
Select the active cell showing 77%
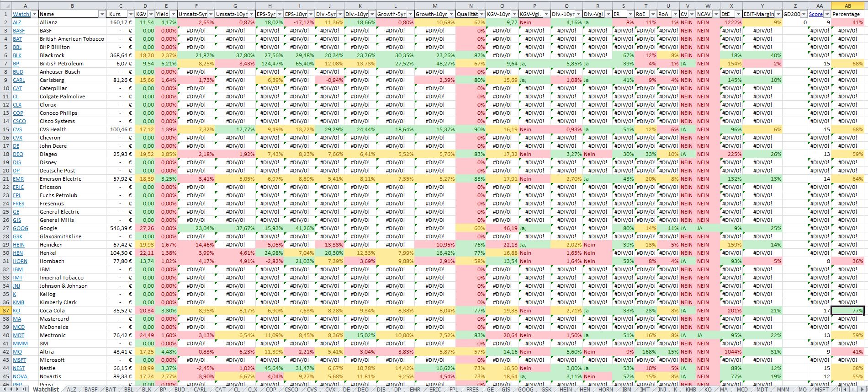click(848, 311)
